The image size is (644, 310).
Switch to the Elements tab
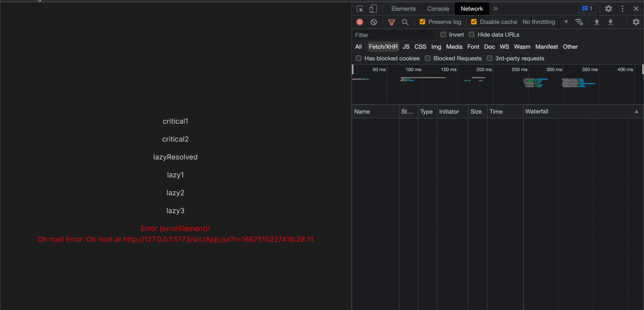pyautogui.click(x=403, y=9)
